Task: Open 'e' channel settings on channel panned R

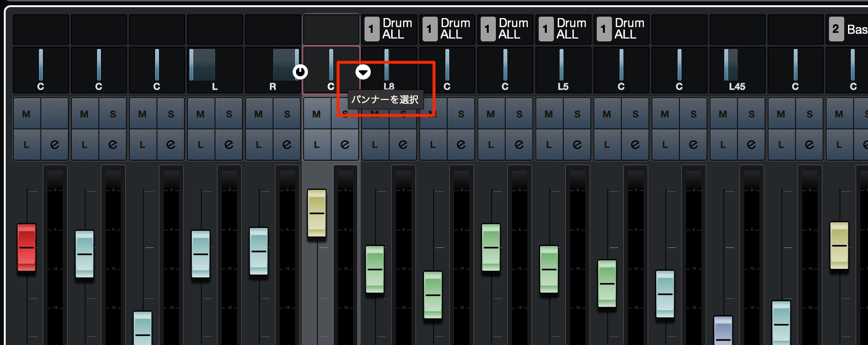Action: (x=287, y=144)
